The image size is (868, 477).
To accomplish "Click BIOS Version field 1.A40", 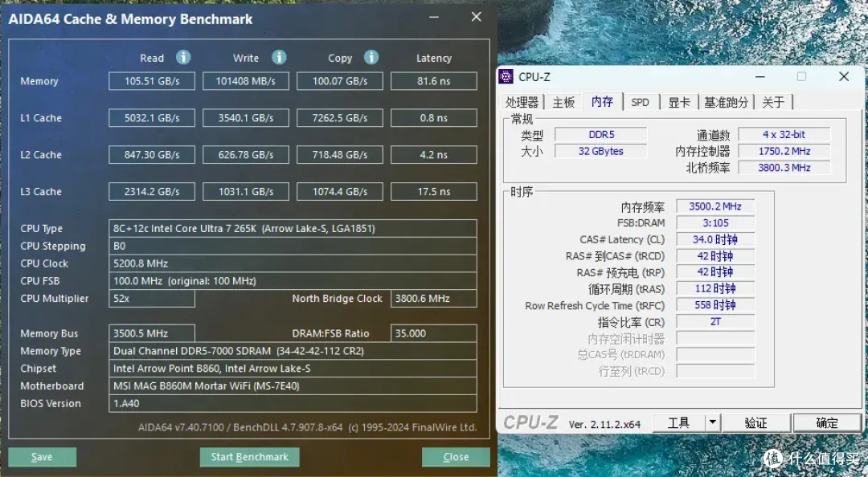I will (293, 403).
